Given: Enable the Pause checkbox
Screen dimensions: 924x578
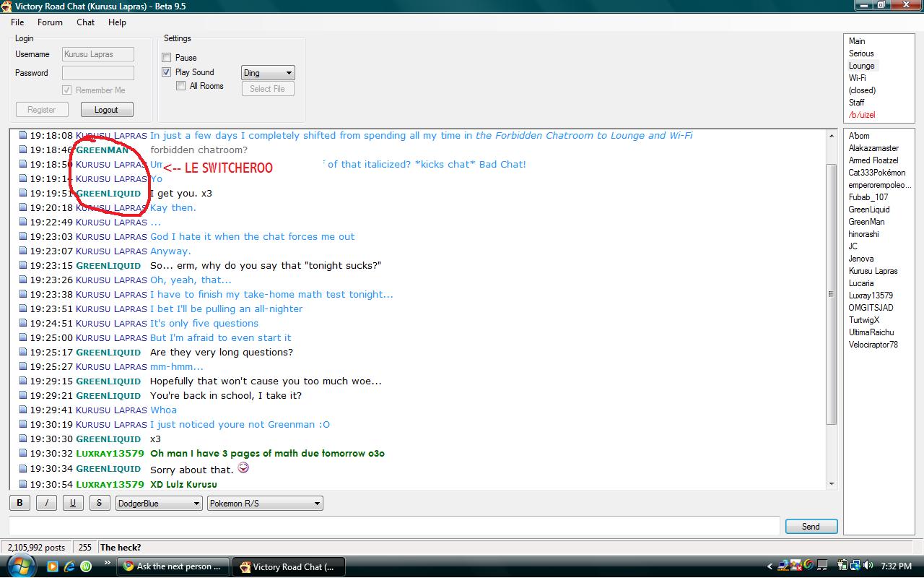Looking at the screenshot, I should pos(167,58).
